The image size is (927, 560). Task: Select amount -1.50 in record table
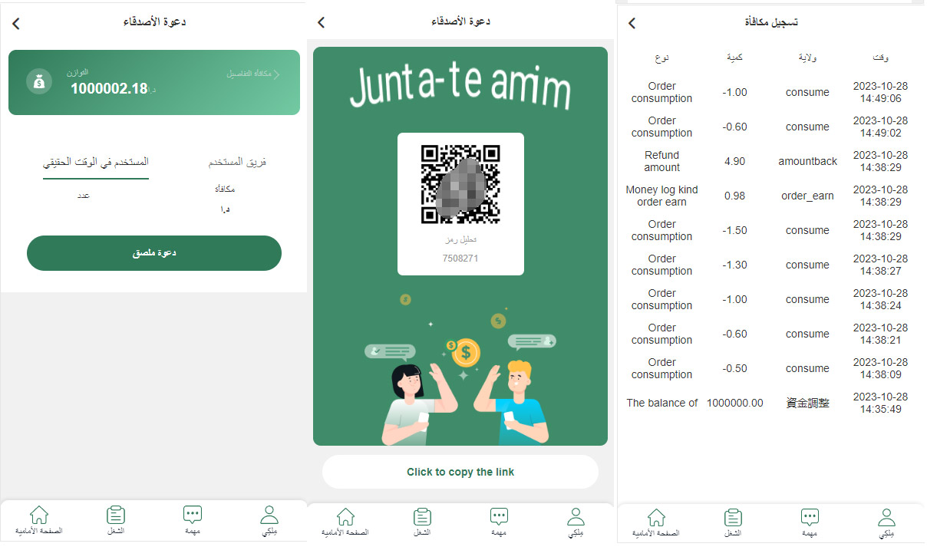coord(735,230)
